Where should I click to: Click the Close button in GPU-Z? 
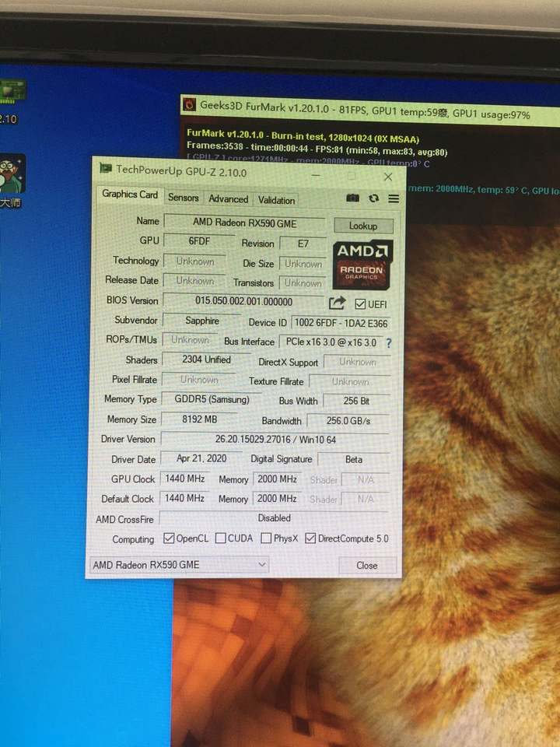point(367,565)
